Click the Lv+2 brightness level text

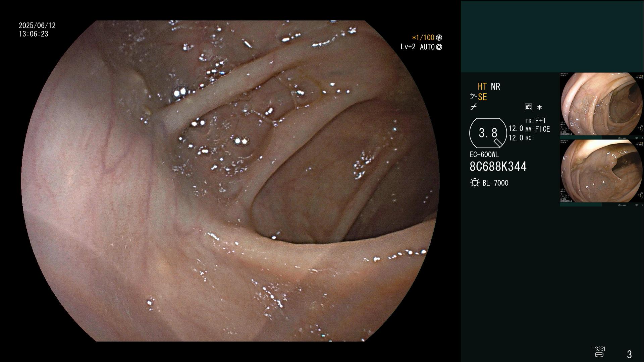(x=408, y=47)
